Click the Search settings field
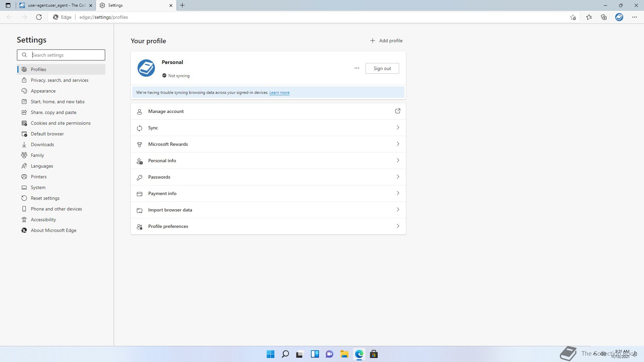Screen dimensions: 644x362 pyautogui.click(x=61, y=55)
